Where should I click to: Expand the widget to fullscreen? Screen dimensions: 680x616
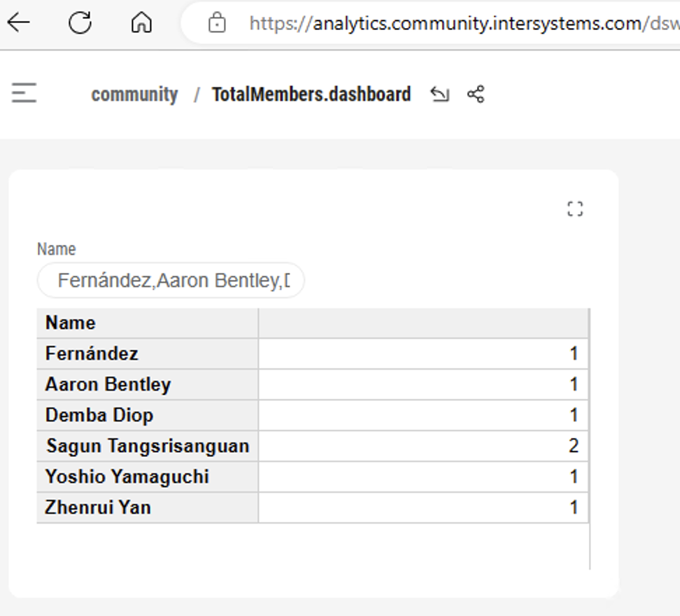click(575, 209)
